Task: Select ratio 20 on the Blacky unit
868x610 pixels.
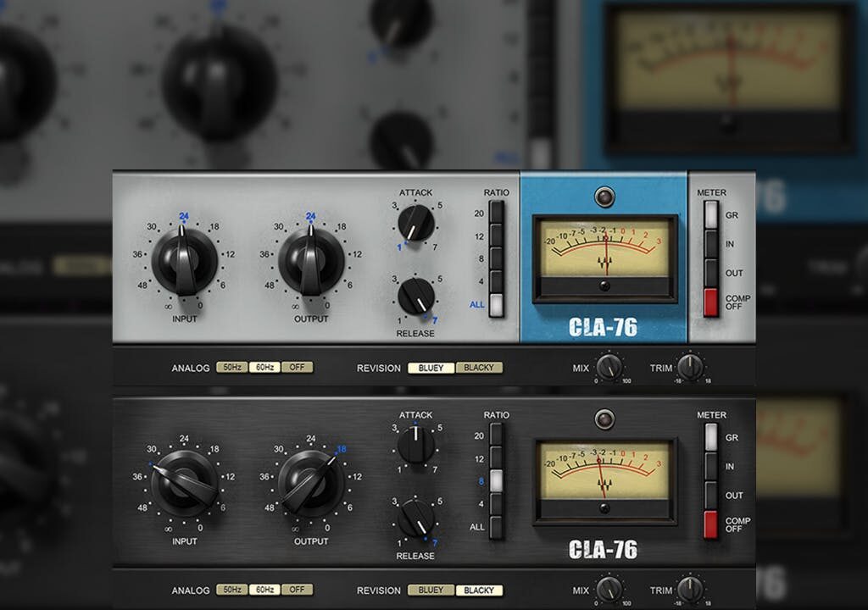Action: click(496, 435)
